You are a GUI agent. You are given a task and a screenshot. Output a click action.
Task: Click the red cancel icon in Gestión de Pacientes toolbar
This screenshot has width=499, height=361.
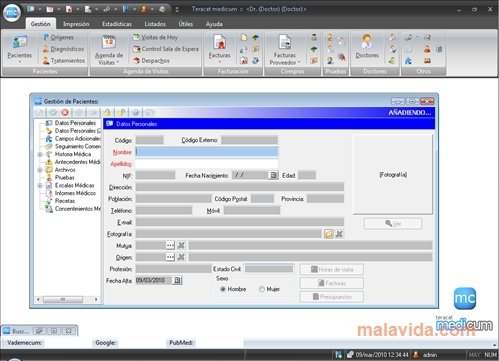65,113
